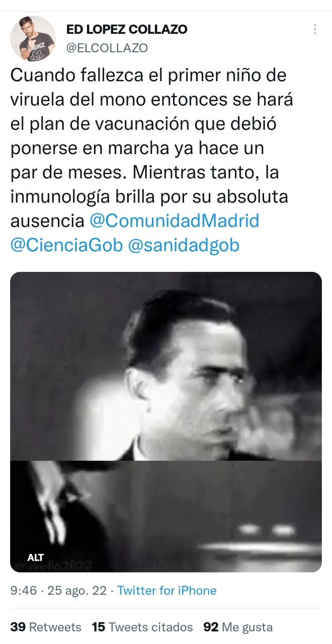Screen dimensions: 332x644
Task: Open the black-and-white GIF of the man's face
Action: click(166, 366)
